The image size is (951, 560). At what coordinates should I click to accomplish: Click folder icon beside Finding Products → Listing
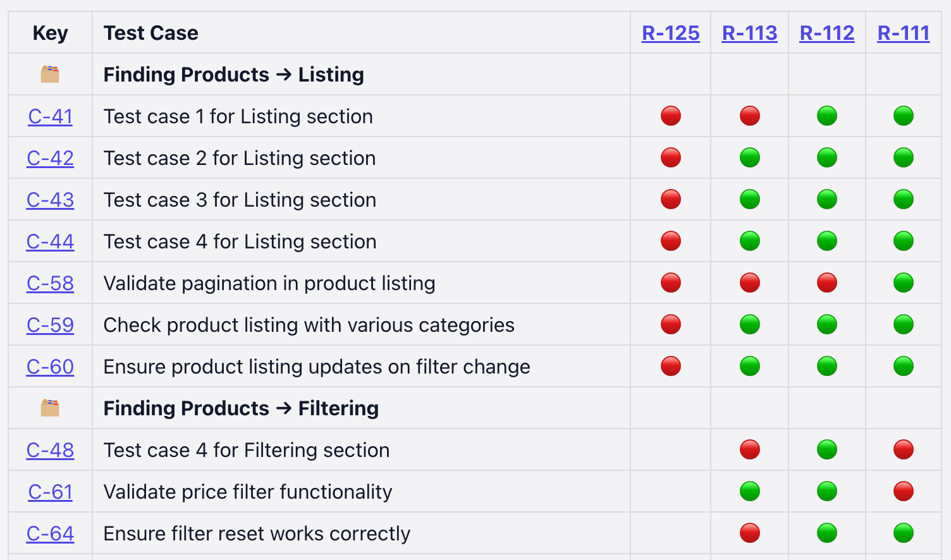click(50, 75)
